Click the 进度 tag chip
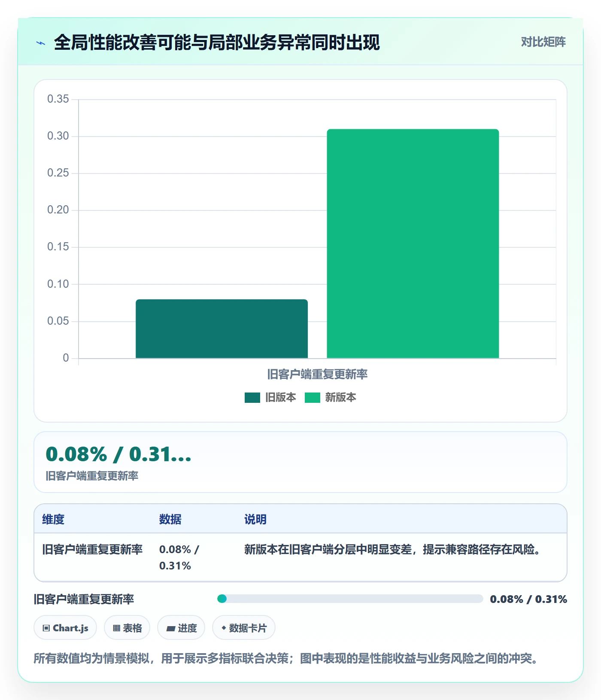601x700 pixels. click(181, 628)
